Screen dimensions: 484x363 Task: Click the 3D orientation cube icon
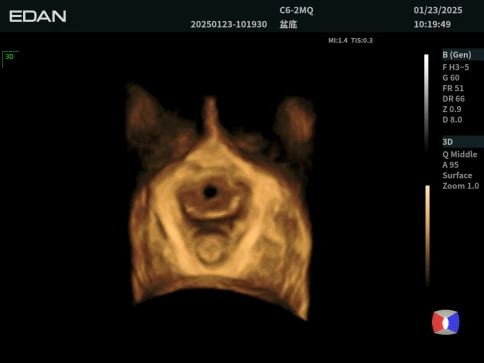click(446, 322)
